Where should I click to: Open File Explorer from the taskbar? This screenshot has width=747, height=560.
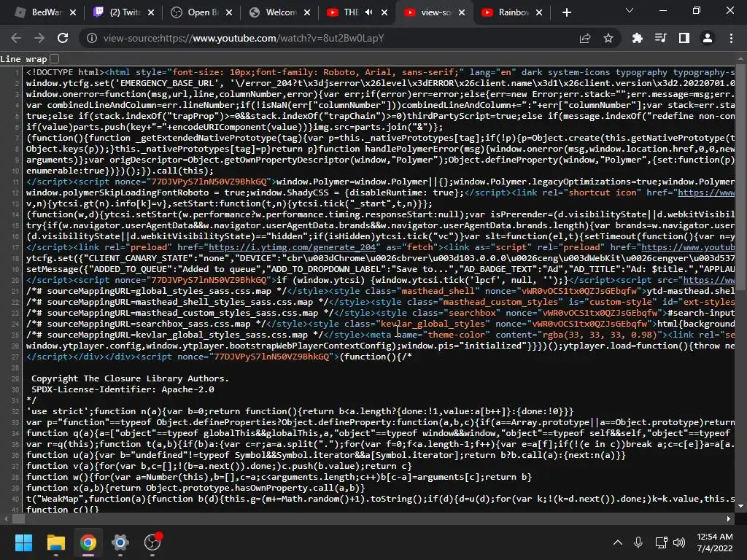coord(55,542)
